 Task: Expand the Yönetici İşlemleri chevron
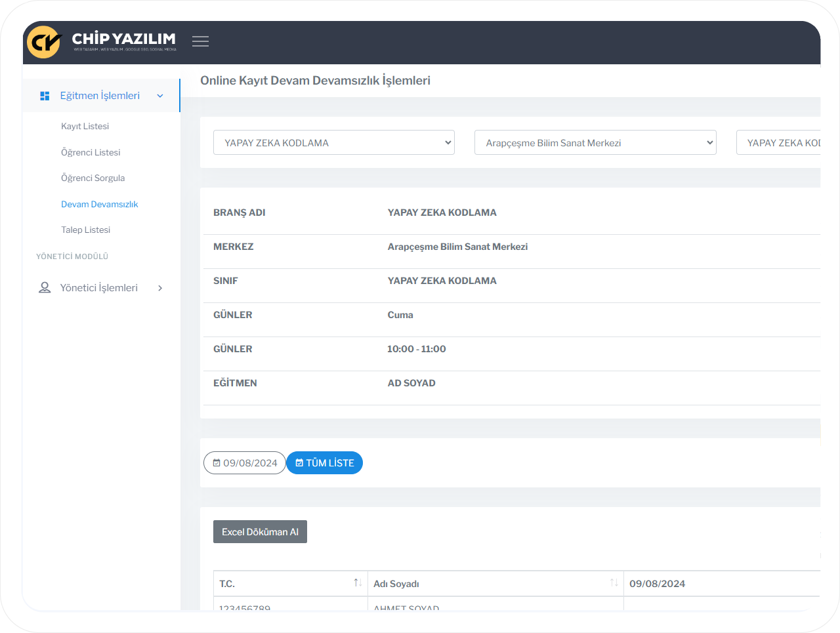point(160,288)
